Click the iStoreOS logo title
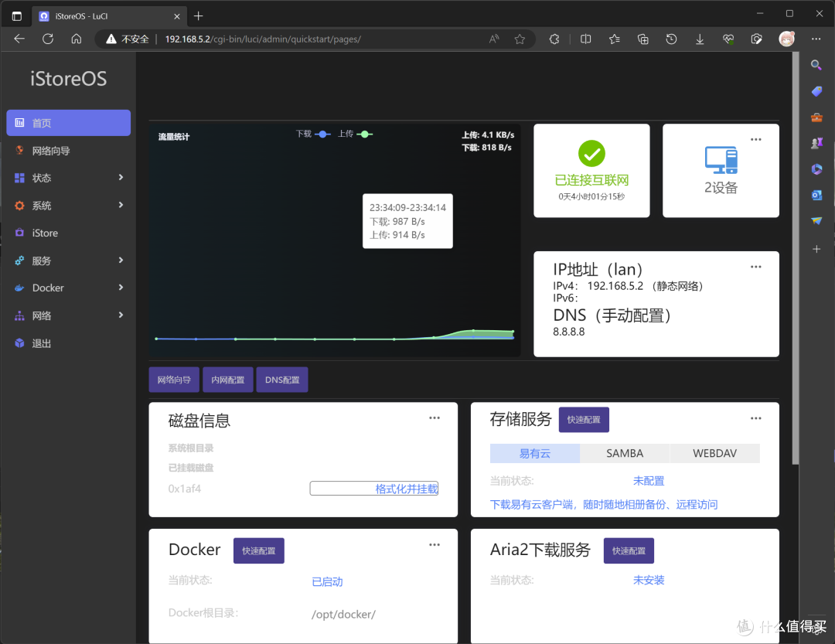 [68, 79]
